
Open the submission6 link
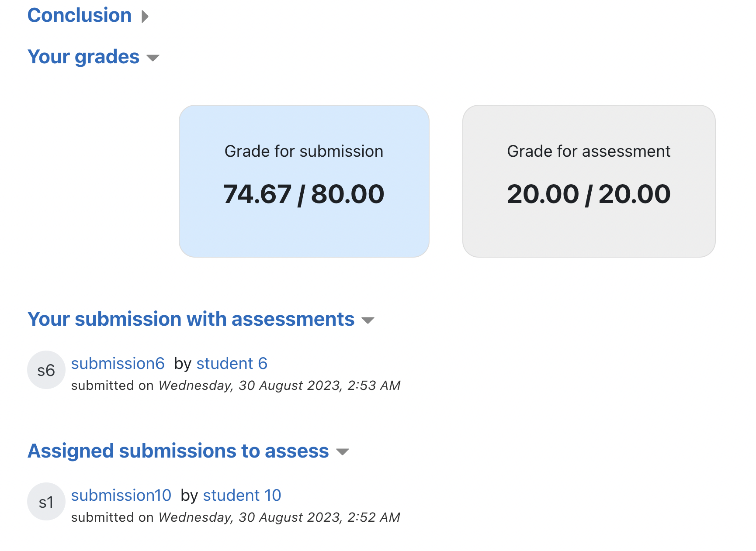118,363
